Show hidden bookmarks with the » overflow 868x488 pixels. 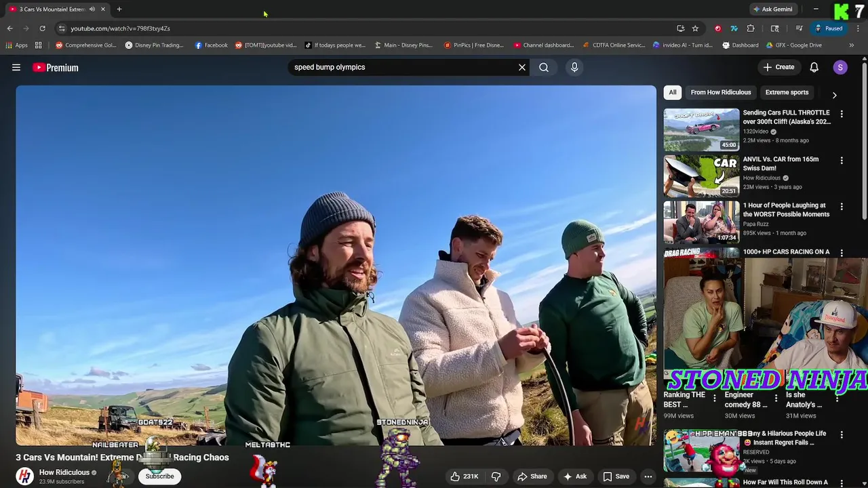pos(852,45)
